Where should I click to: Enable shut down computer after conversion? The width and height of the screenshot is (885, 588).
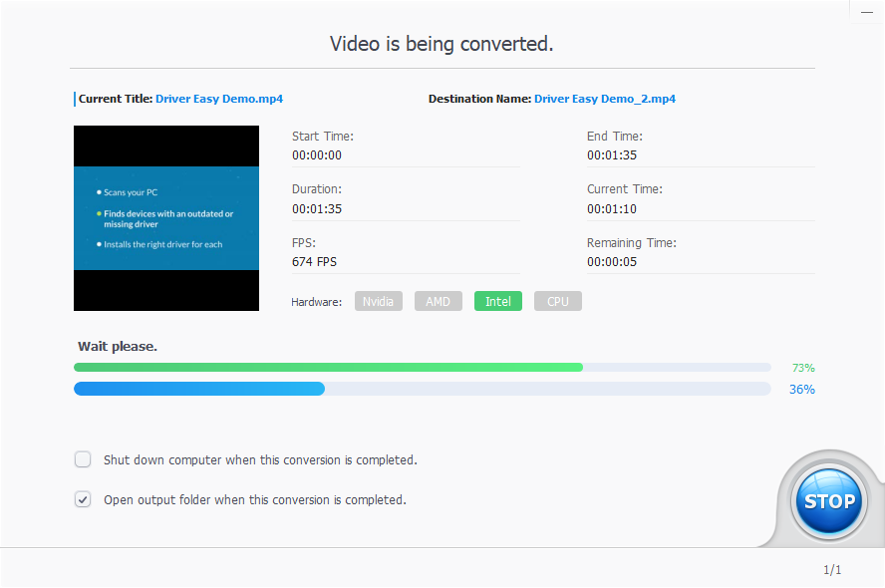click(x=83, y=459)
